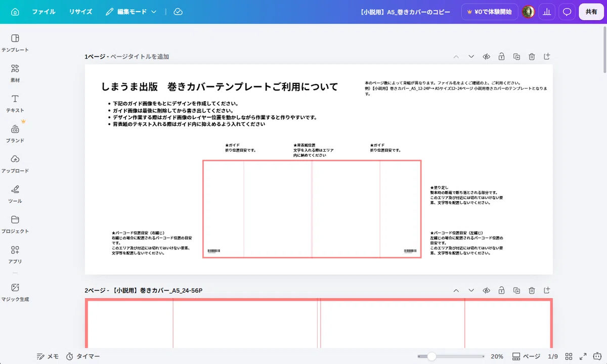Viewport: 607px width, 364px height.
Task: Duplicate page 2
Action: pyautogui.click(x=516, y=291)
